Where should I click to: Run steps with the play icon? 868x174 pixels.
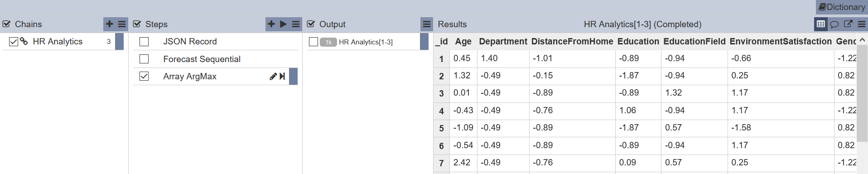click(284, 24)
